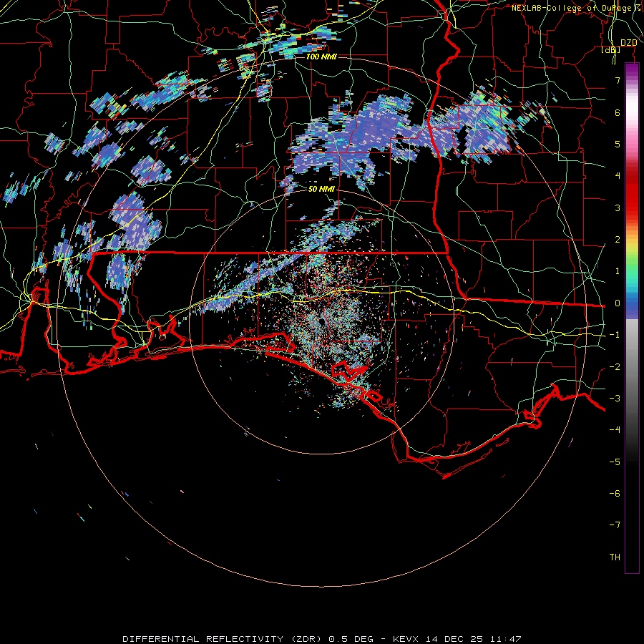Click the 5 value on the color scale
Viewport: 644px width, 644px height.
pos(618,144)
